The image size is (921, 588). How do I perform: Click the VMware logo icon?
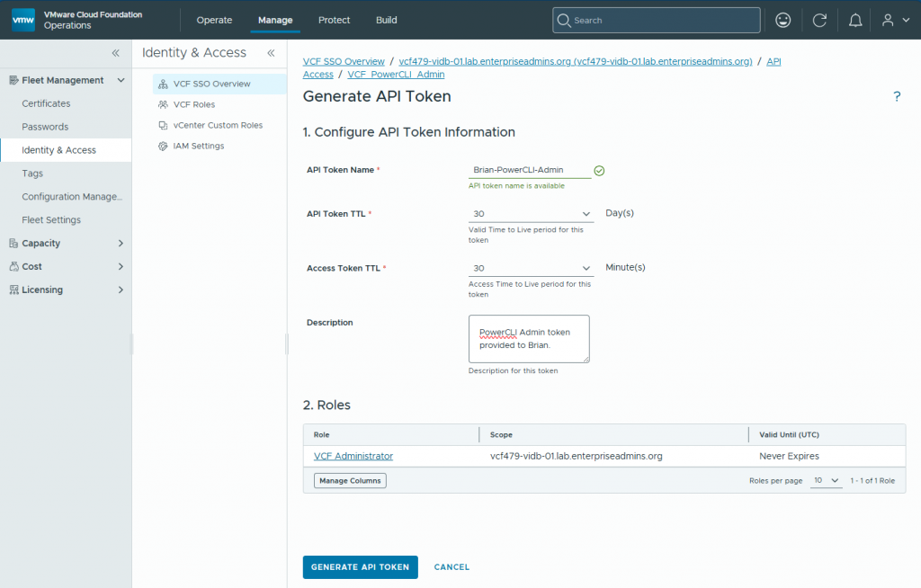pyautogui.click(x=23, y=20)
